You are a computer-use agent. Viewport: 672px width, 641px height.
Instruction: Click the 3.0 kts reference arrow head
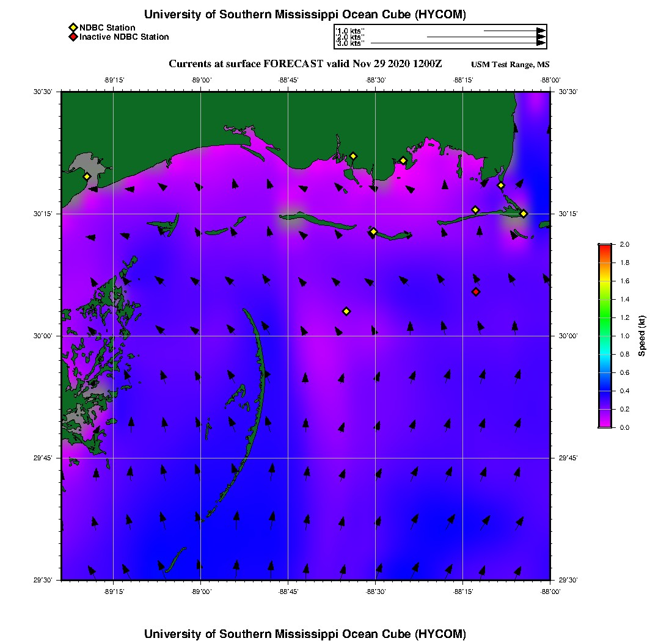point(541,43)
